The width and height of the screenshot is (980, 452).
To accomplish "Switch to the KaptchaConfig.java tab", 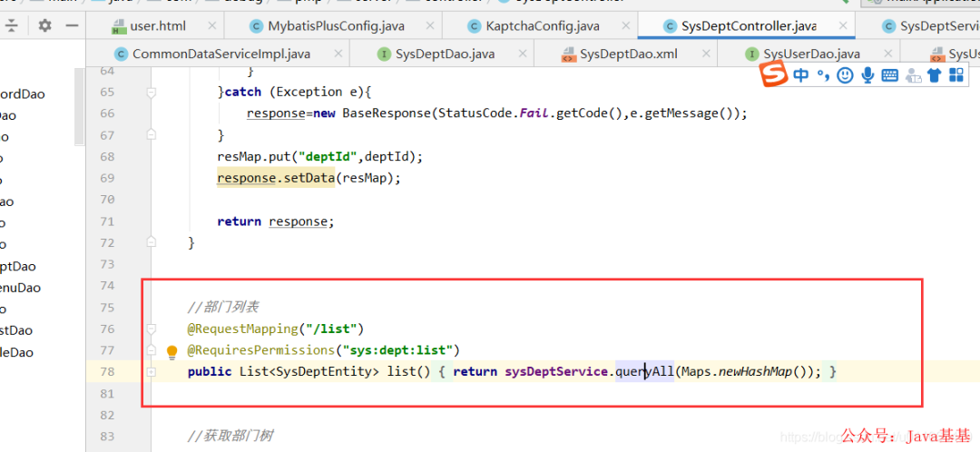I will click(543, 26).
